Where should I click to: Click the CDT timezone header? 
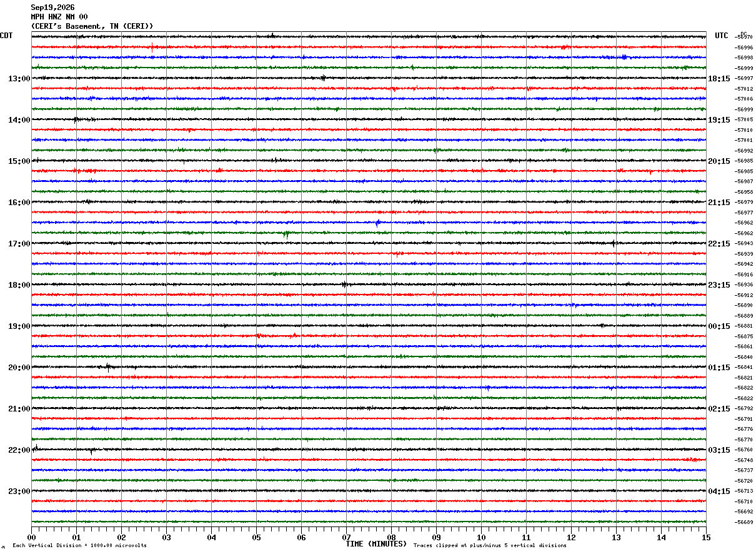tap(6, 36)
